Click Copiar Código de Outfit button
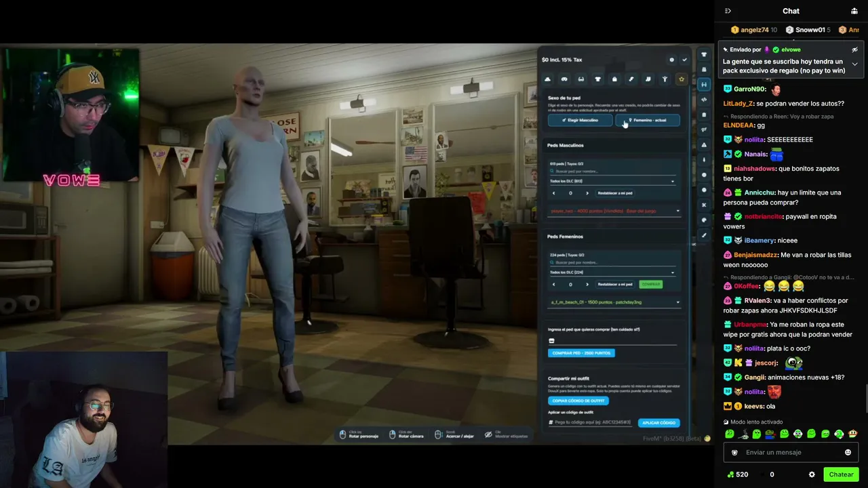This screenshot has height=488, width=868. tap(578, 401)
